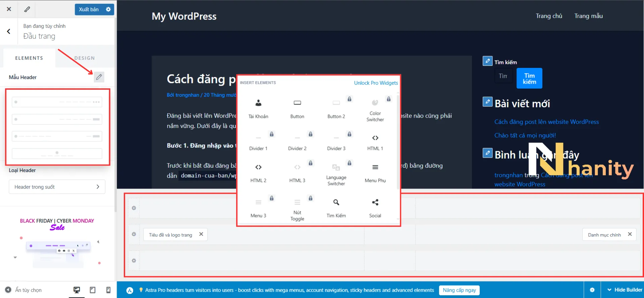The width and height of the screenshot is (644, 298).
Task: Click the Nâng cấp ngay upgrade button
Action: [459, 290]
